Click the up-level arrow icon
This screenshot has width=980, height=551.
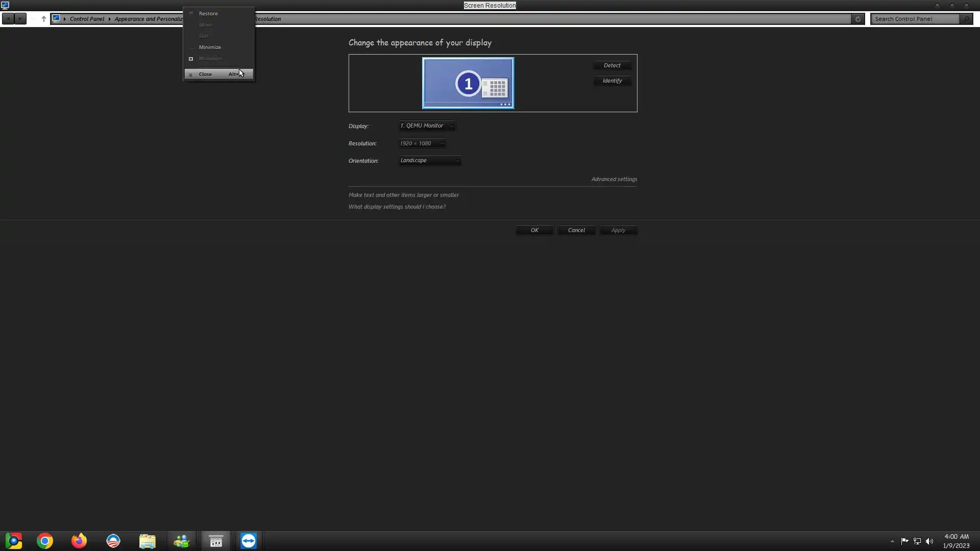point(43,19)
